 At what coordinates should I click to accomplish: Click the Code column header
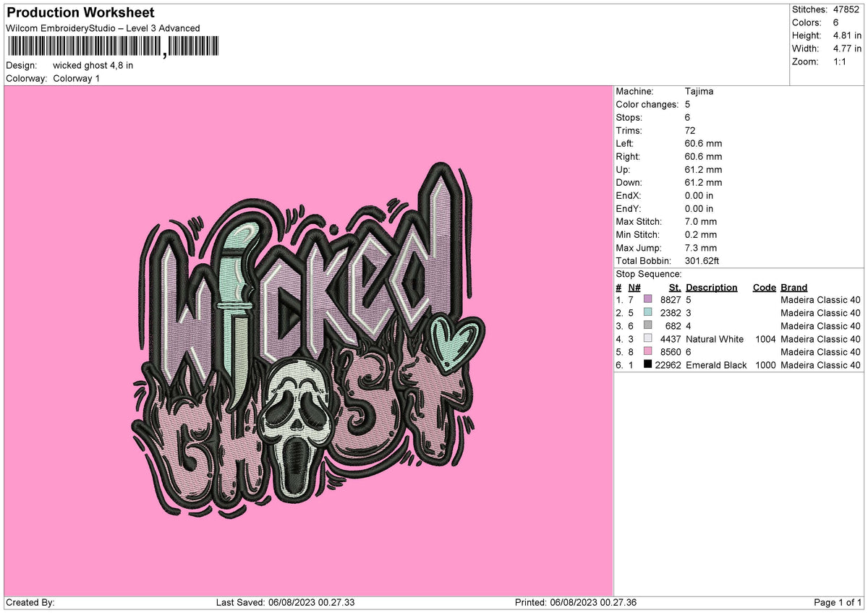(764, 287)
